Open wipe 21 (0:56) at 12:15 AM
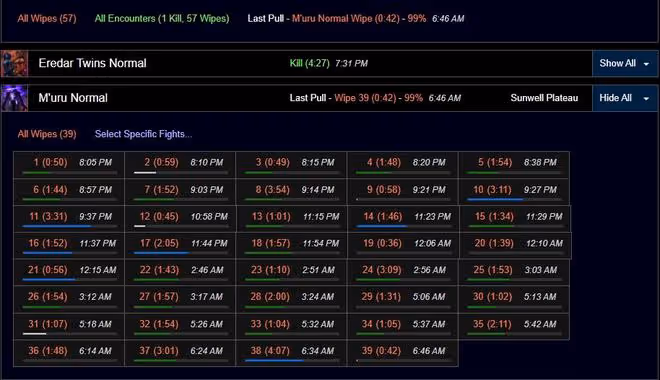The image size is (660, 380). [x=69, y=272]
